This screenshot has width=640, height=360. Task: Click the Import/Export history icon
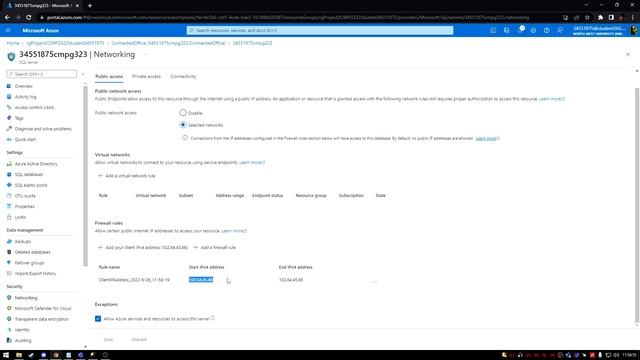pyautogui.click(x=9, y=273)
